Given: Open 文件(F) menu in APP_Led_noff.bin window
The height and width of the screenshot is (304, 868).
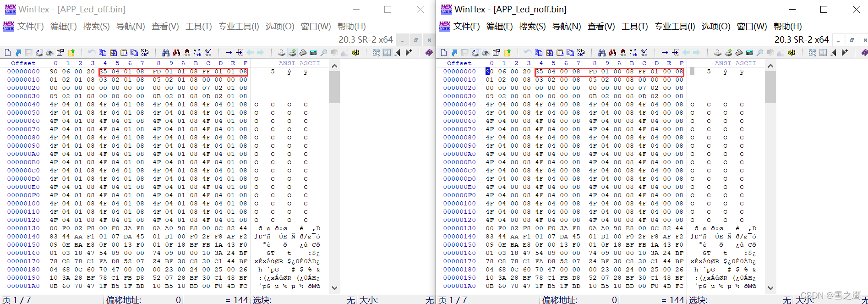Looking at the screenshot, I should click(x=467, y=26).
